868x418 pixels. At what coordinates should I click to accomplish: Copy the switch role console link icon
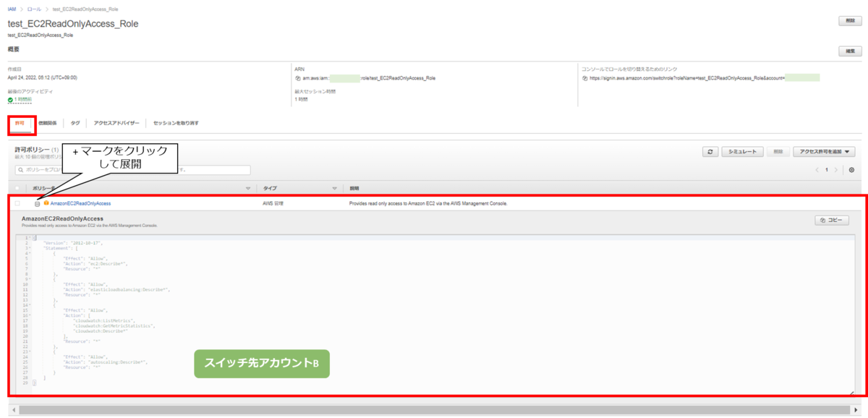tap(584, 77)
